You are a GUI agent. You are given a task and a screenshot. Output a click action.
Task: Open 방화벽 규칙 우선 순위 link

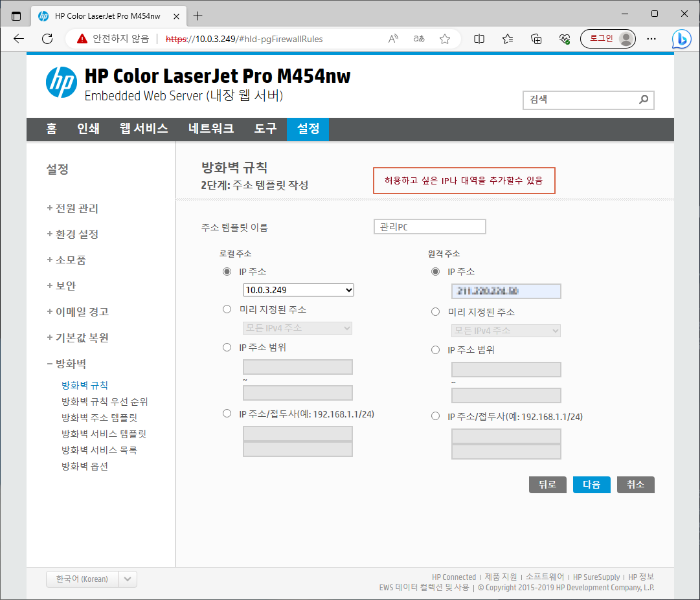pos(104,401)
